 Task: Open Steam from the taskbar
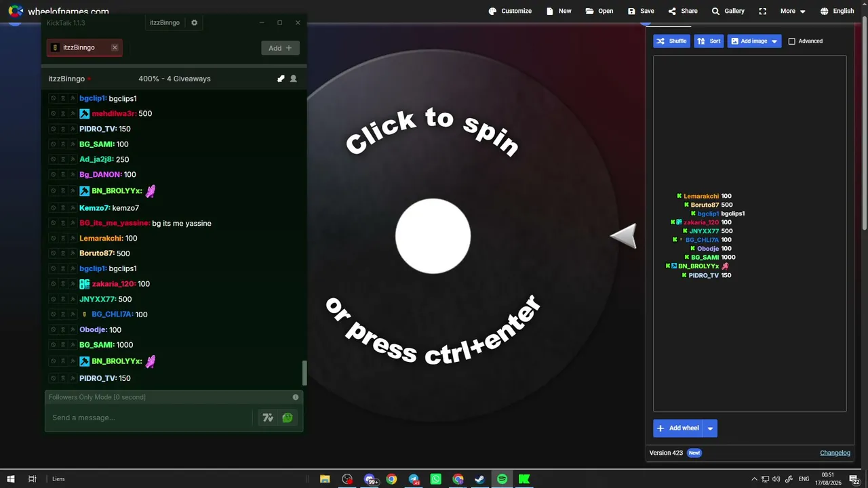479,479
